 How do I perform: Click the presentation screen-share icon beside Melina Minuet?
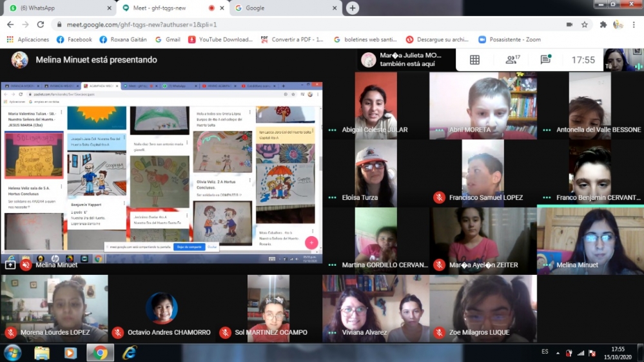[x=10, y=265]
